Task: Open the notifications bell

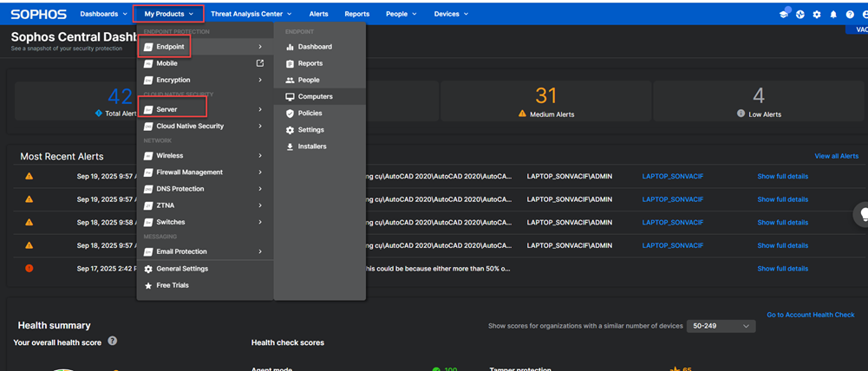Action: click(x=832, y=14)
